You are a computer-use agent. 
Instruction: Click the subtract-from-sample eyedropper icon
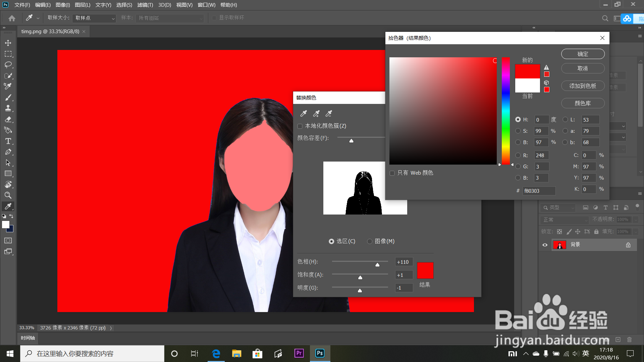pos(329,114)
